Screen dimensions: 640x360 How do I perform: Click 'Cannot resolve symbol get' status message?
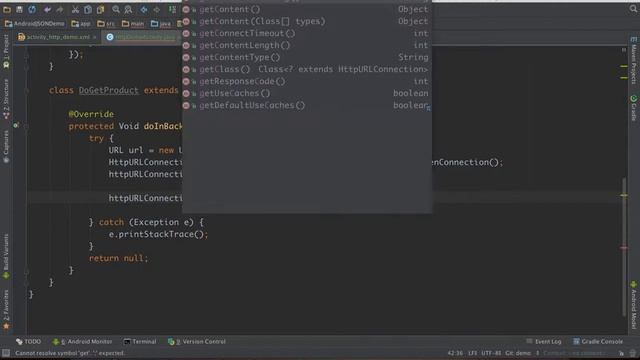click(x=70, y=353)
